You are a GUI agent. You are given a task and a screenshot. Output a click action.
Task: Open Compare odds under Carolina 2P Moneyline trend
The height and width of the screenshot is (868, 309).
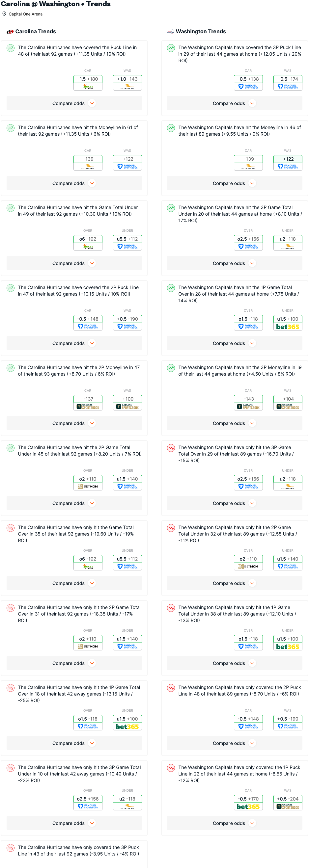74,423
